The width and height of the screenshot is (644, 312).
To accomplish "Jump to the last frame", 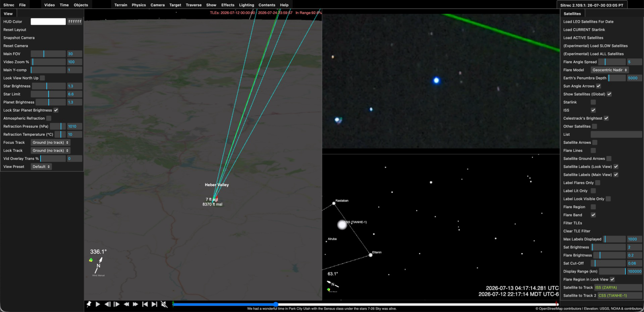I will point(154,304).
